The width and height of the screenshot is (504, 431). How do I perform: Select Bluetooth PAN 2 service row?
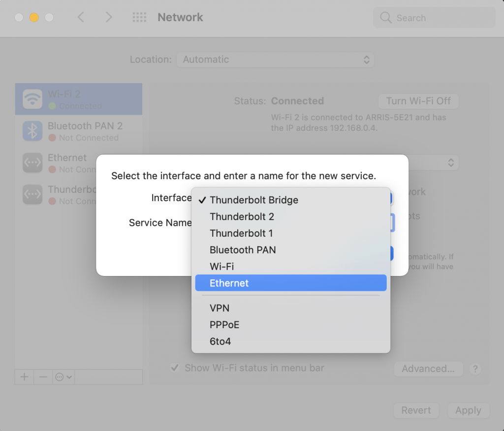pos(79,131)
